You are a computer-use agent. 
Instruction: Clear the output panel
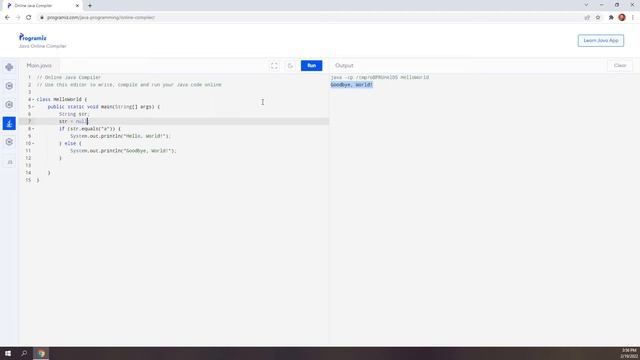620,66
